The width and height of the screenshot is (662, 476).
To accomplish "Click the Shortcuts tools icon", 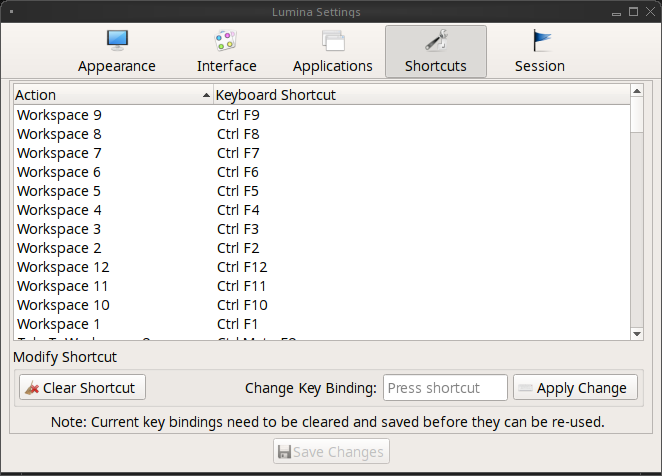I will pyautogui.click(x=436, y=40).
